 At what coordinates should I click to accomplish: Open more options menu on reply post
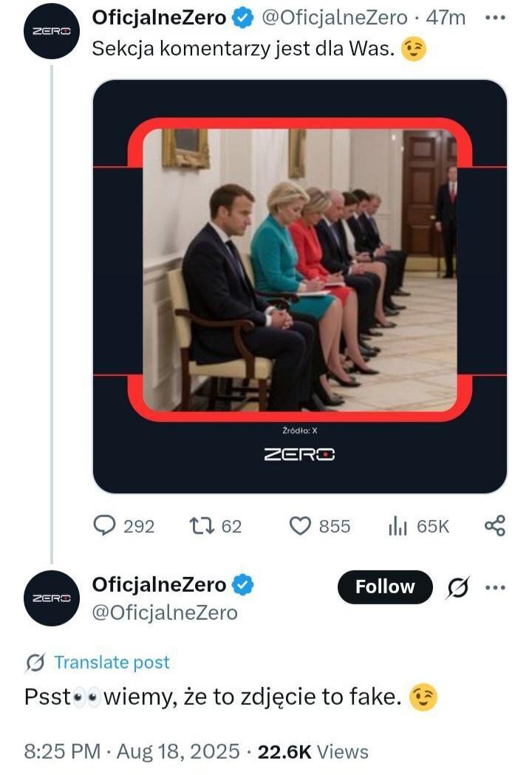click(495, 587)
